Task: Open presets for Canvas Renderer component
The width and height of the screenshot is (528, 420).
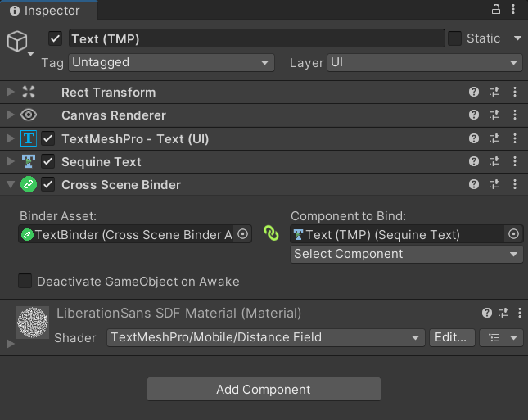Action: coord(494,115)
